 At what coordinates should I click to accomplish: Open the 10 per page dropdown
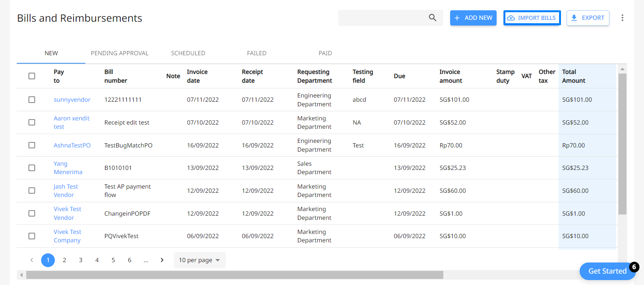(200, 260)
